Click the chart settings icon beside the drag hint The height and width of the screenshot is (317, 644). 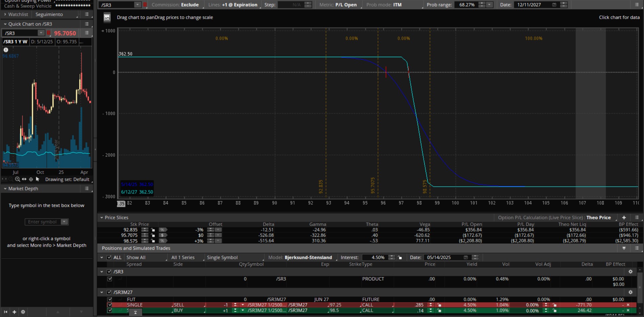click(x=107, y=17)
